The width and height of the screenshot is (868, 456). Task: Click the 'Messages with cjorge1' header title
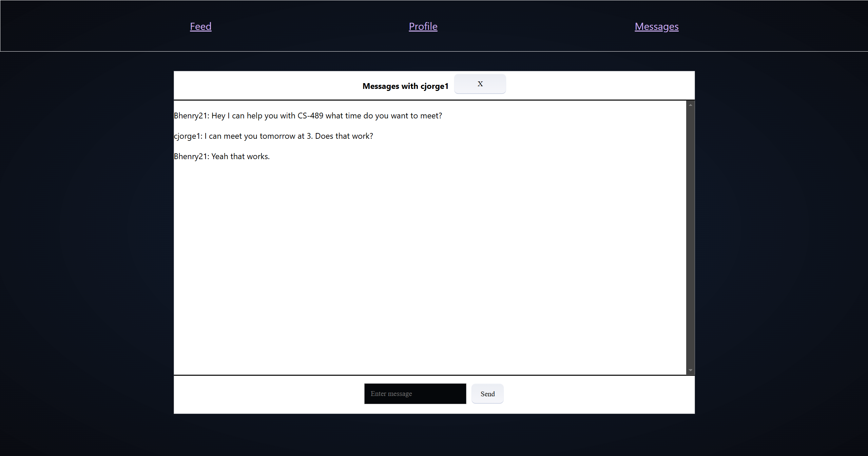click(x=405, y=86)
